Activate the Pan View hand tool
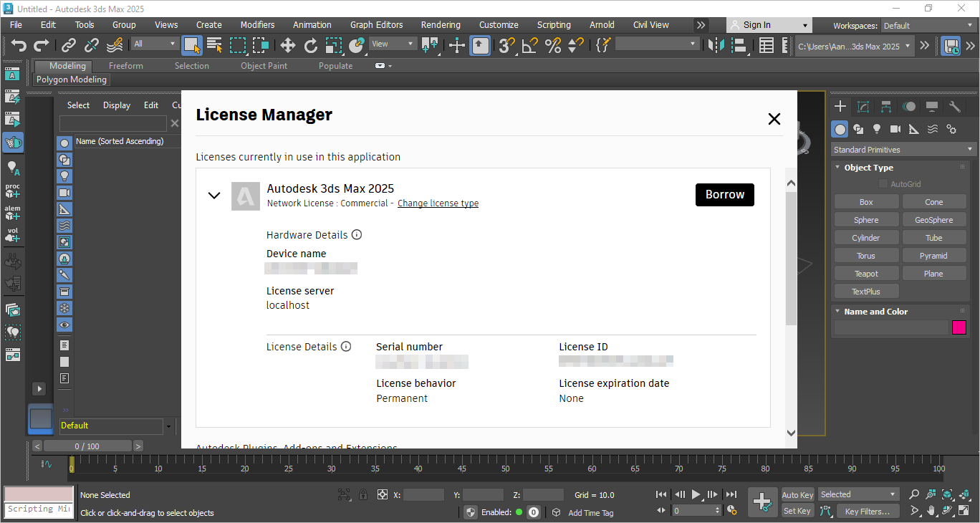980x523 pixels. (931, 510)
